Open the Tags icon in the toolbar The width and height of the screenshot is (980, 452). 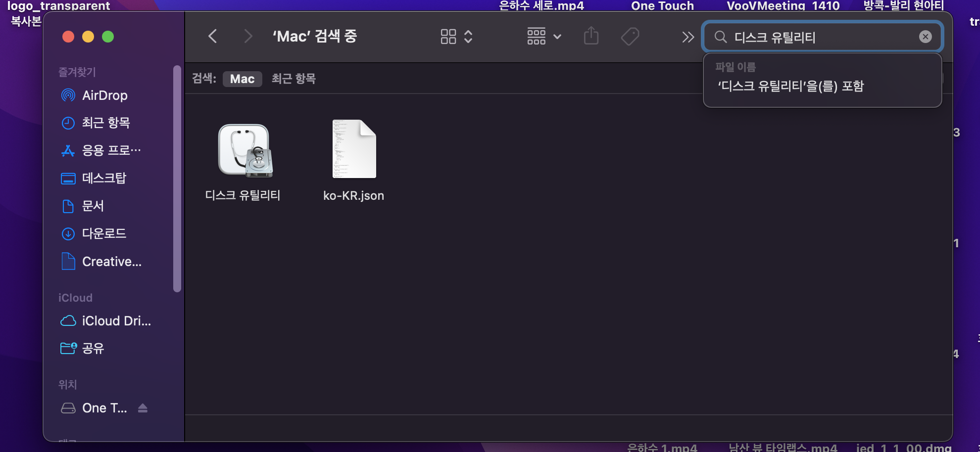(630, 36)
